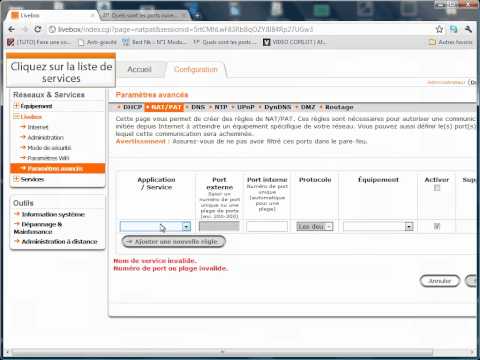480x360 pixels.
Task: Open the browser wrench menu
Action: (468, 29)
